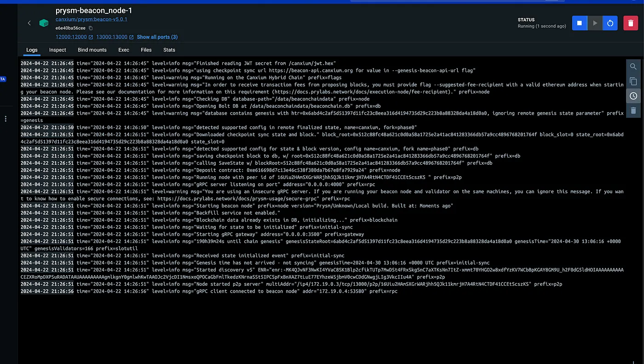The width and height of the screenshot is (644, 364).
Task: Show the Stats tab
Action: pyautogui.click(x=169, y=50)
